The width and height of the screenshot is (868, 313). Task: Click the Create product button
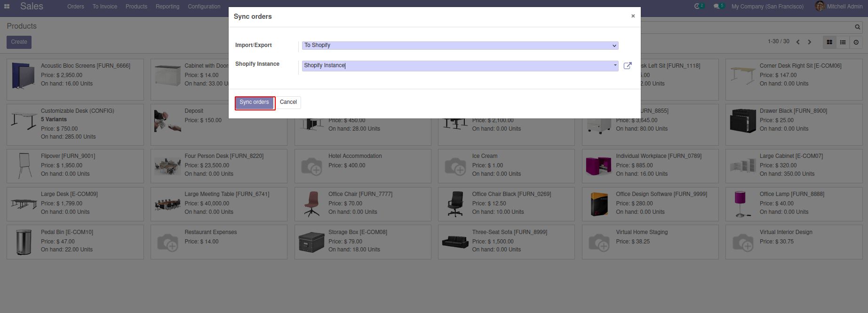(19, 42)
